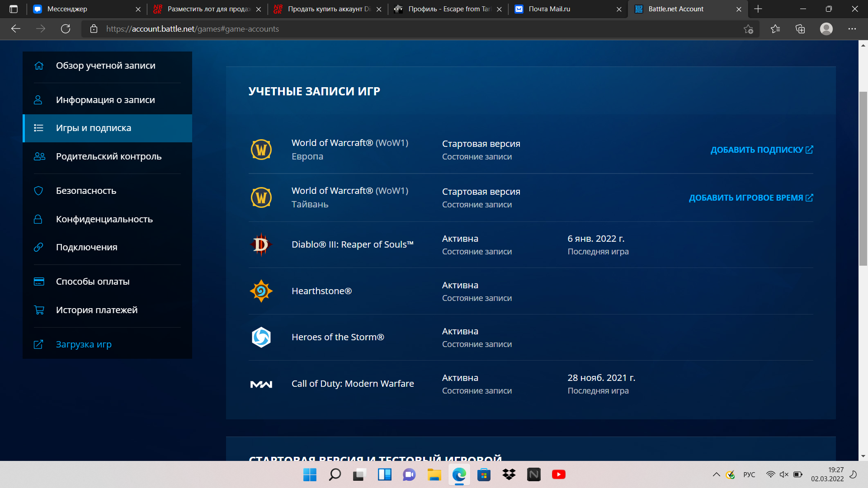This screenshot has width=868, height=488.
Task: Click the World of Warcraft Европа icon
Action: [x=261, y=150]
